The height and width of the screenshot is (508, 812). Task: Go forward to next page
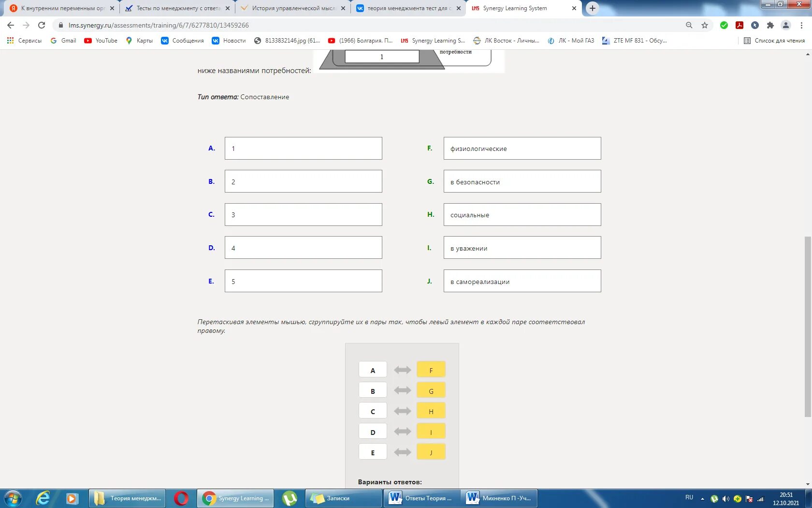26,25
